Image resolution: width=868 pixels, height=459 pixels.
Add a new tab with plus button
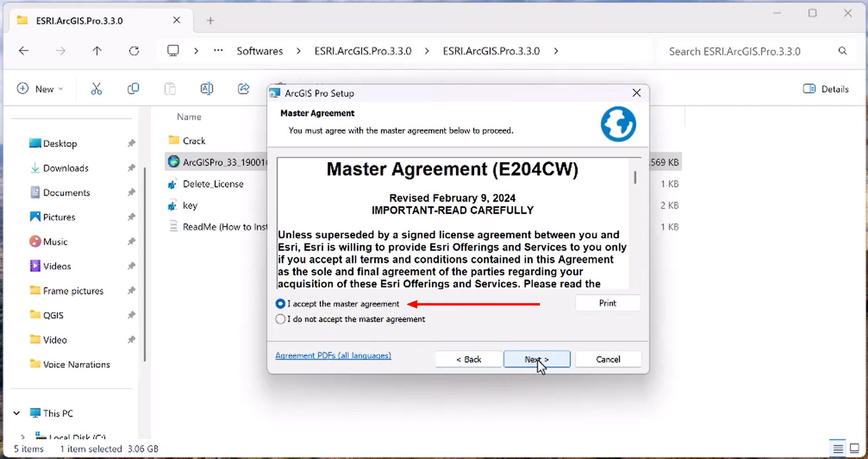(211, 21)
